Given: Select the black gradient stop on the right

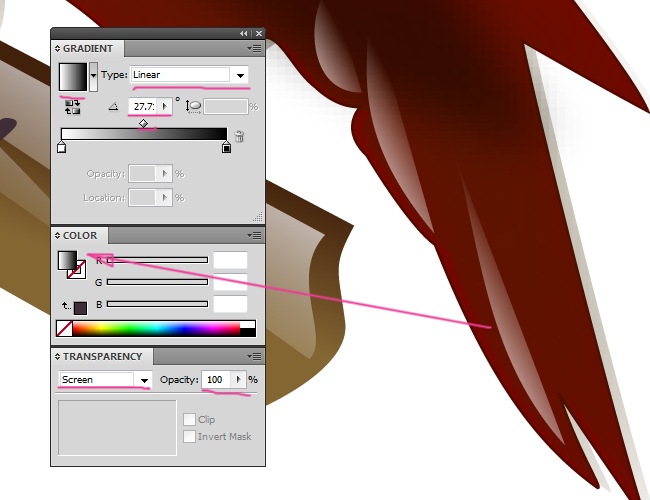Looking at the screenshot, I should pos(226,148).
